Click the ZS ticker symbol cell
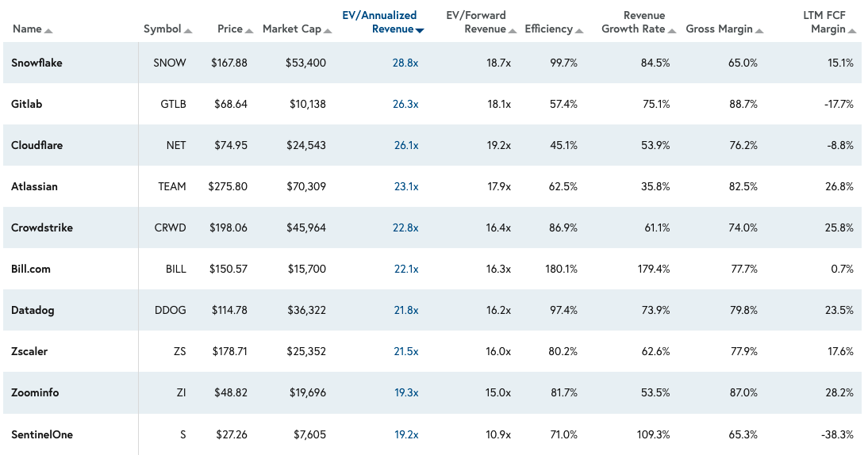868x455 pixels. 179,351
